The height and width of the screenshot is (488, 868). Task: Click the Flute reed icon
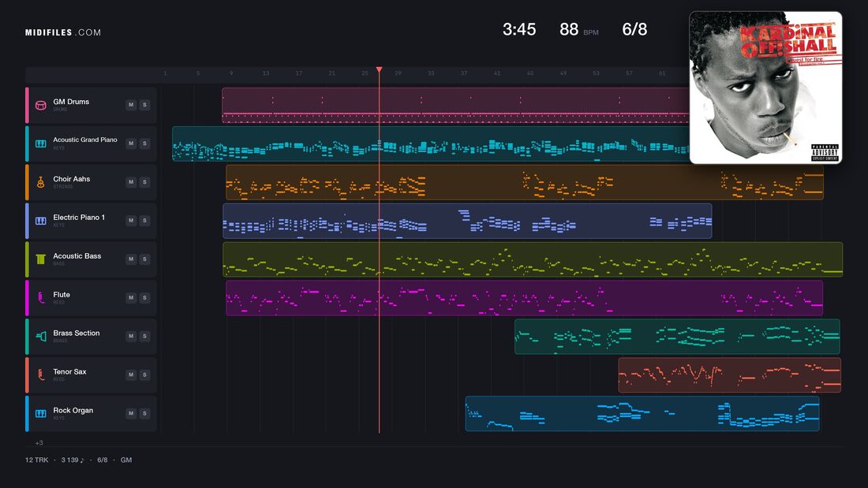[41, 298]
